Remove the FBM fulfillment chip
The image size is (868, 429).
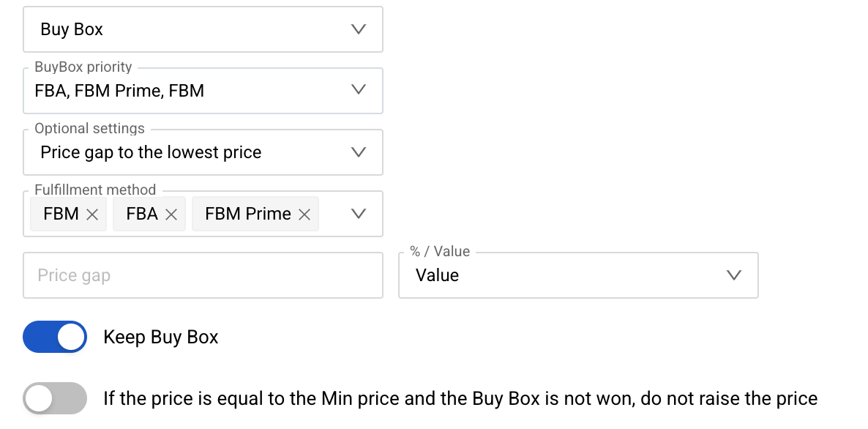(92, 214)
